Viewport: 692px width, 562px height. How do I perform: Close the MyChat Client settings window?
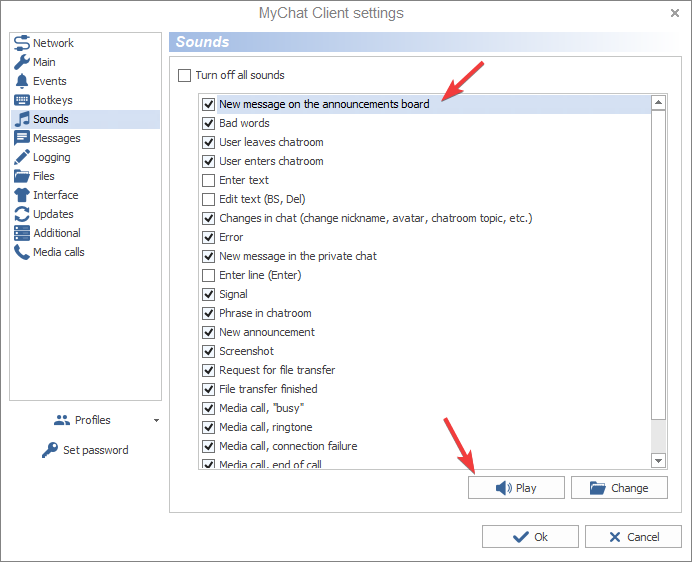pos(675,13)
